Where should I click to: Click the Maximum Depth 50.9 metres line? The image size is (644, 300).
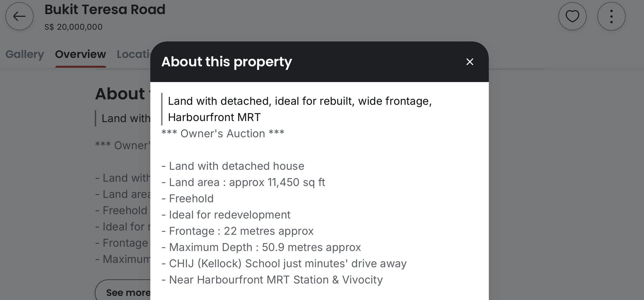[261, 247]
